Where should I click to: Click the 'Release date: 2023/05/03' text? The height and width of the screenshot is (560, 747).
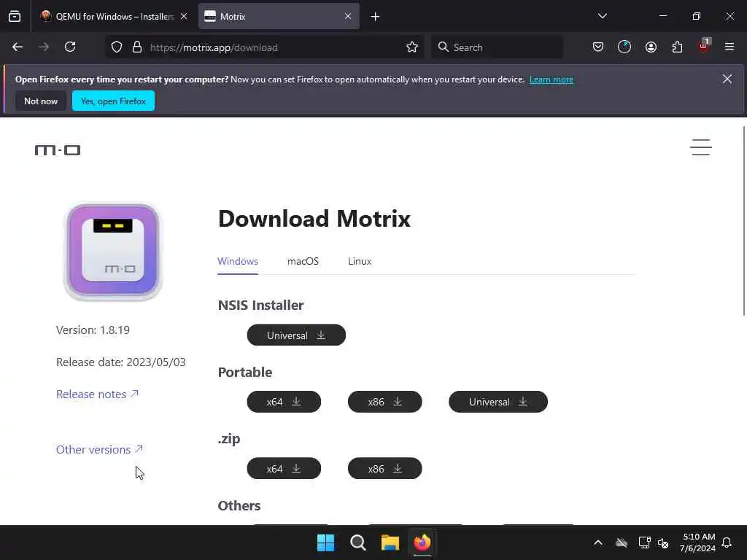coord(121,362)
